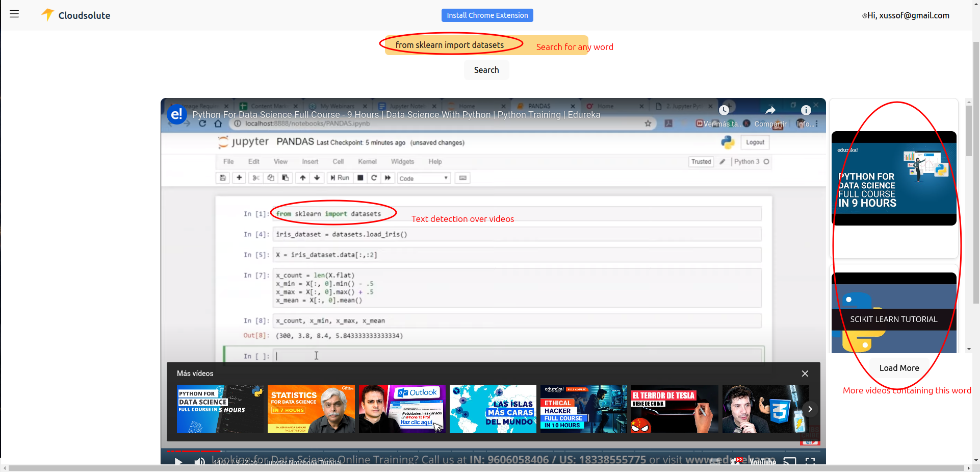Click Load More button
Screen dimensions: 980x472
pyautogui.click(x=899, y=368)
